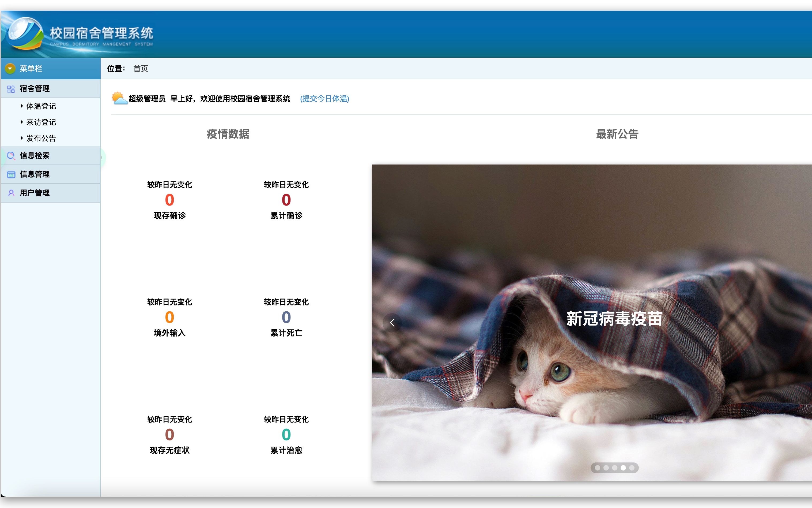Click the 信息管理 information management icon
Screen dimensions: 812x508
11,174
